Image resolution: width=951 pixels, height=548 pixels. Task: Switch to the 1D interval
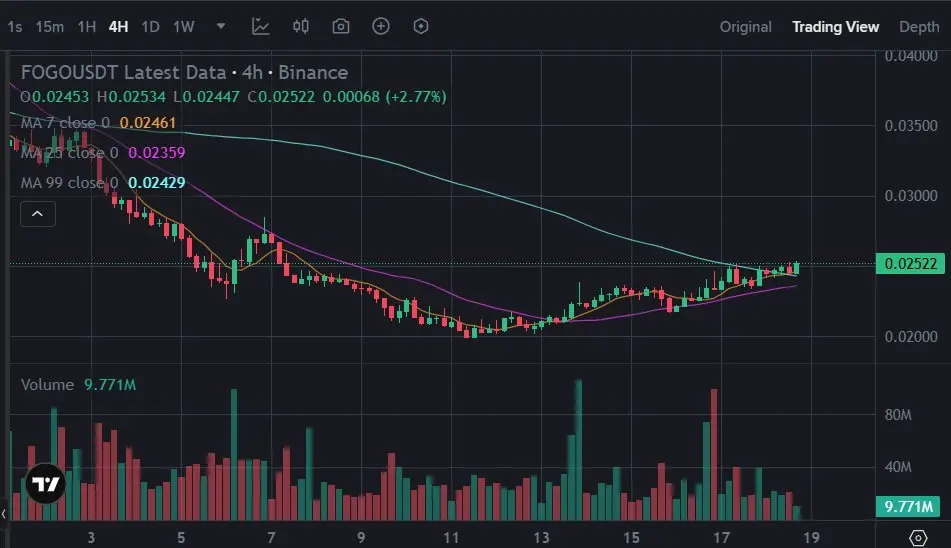(150, 27)
